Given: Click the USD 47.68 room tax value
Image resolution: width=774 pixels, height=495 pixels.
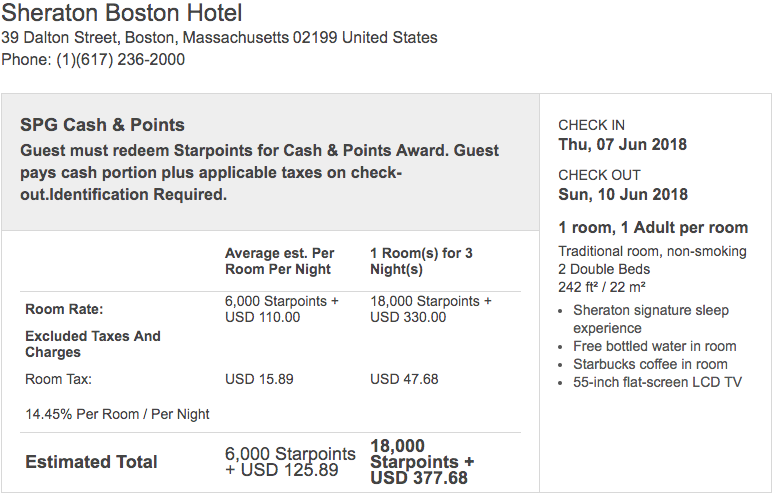Looking at the screenshot, I should pyautogui.click(x=404, y=379).
